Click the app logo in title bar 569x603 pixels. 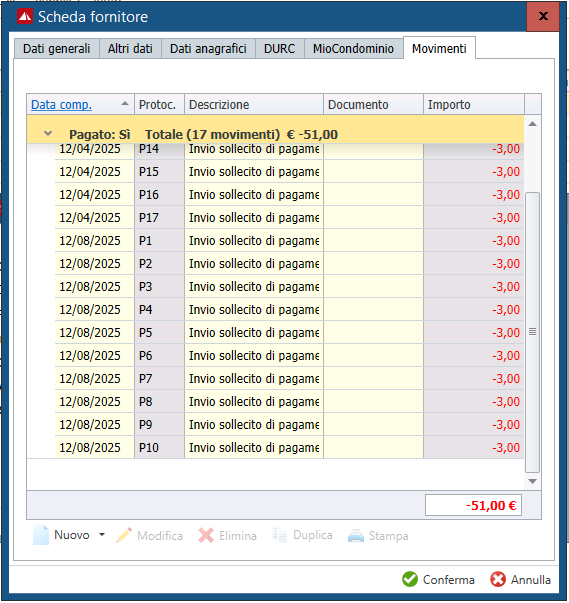(x=25, y=17)
